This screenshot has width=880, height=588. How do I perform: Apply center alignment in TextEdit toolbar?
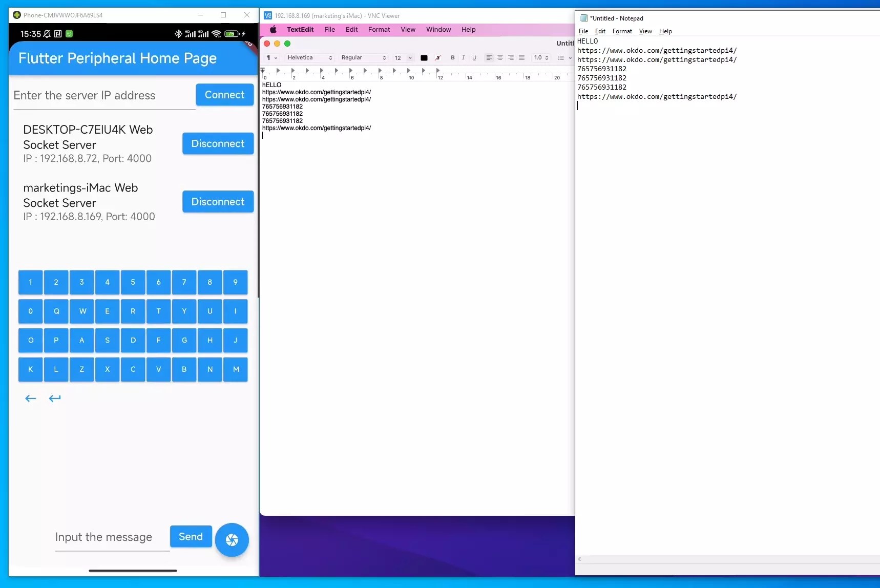pyautogui.click(x=499, y=57)
